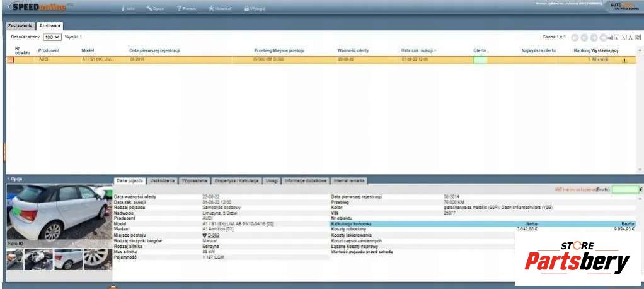Sort by the Data zak. aukcji column
The width and height of the screenshot is (644, 289).
point(417,50)
